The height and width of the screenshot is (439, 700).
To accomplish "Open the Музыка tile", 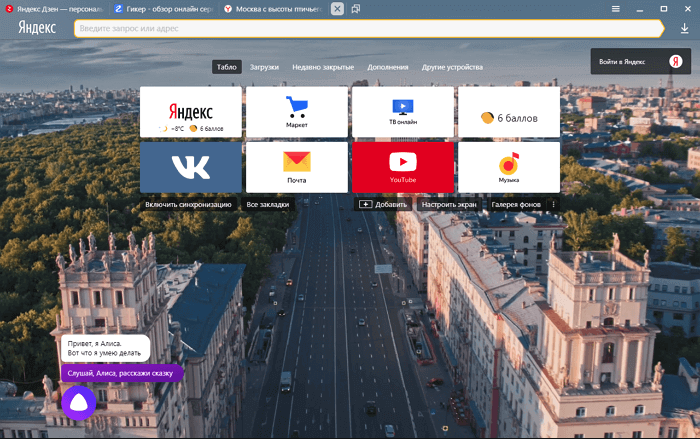I will coord(508,166).
